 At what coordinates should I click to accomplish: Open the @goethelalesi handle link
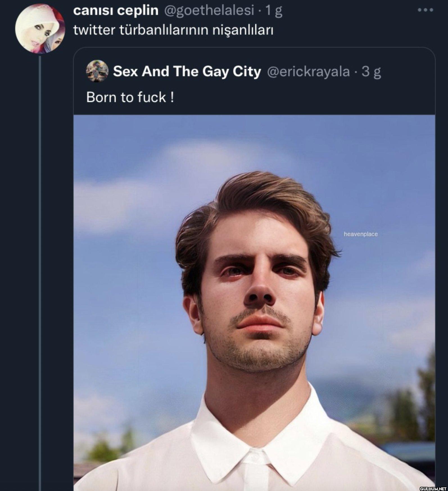pyautogui.click(x=209, y=11)
